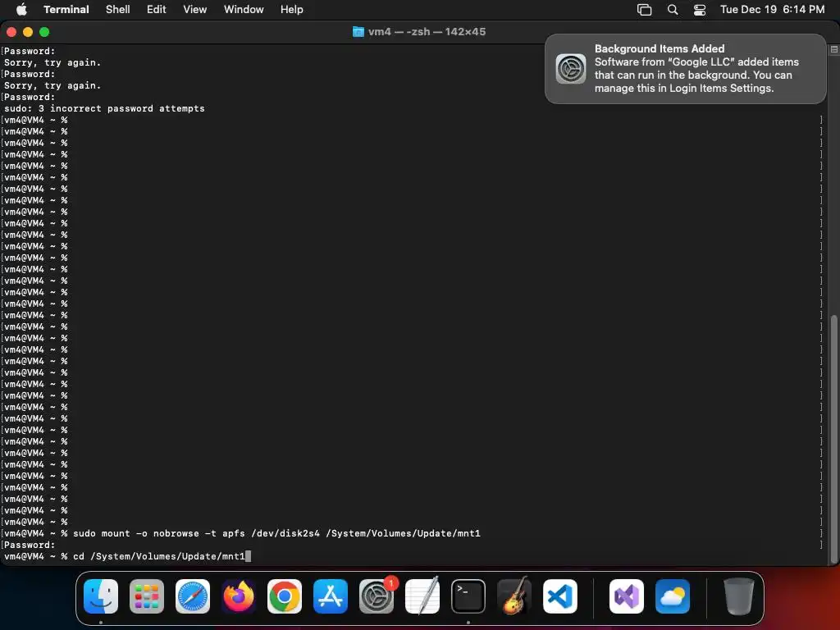This screenshot has height=630, width=840.
Task: Open Spotlight search in menu bar
Action: (x=673, y=9)
